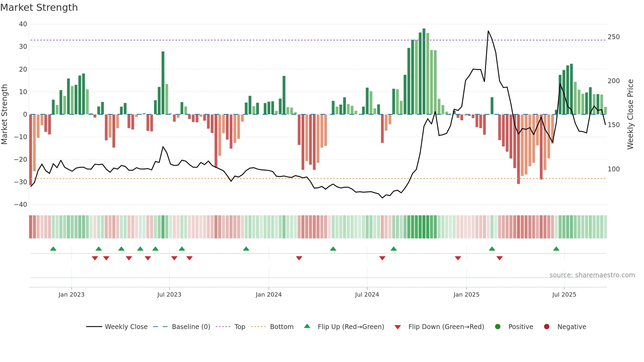Click the deepest red bar below −30 in 2025
Viewport: 644px width, 362px height.
click(x=518, y=149)
